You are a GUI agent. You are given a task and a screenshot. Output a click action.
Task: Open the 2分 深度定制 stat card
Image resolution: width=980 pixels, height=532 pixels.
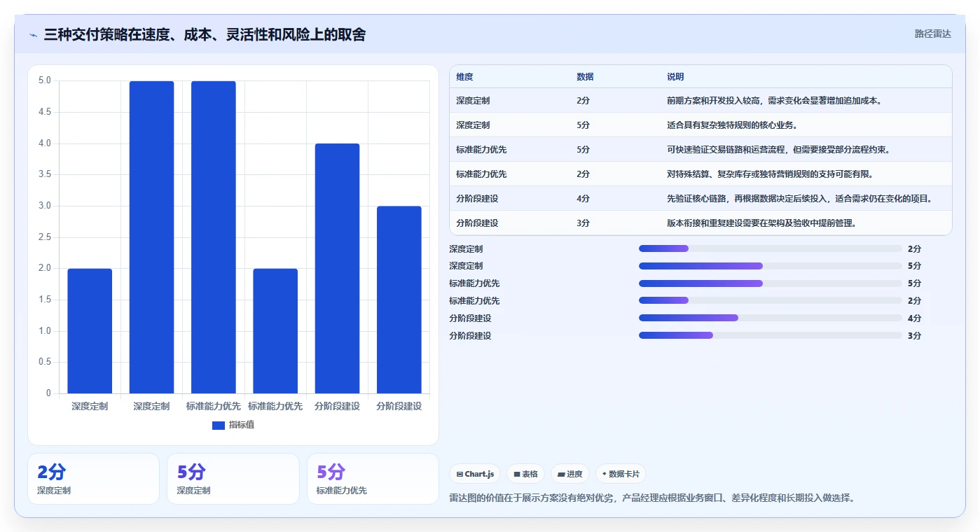[93, 479]
